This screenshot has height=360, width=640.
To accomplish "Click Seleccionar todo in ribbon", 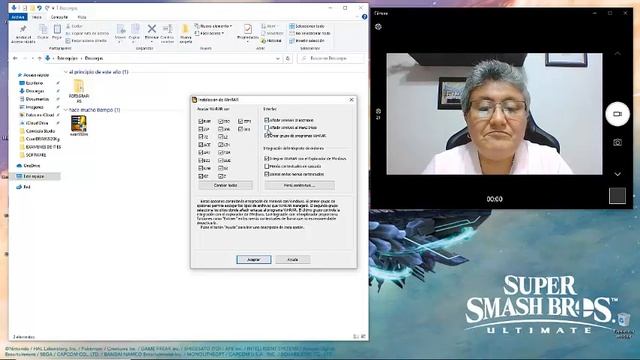I will [x=307, y=26].
